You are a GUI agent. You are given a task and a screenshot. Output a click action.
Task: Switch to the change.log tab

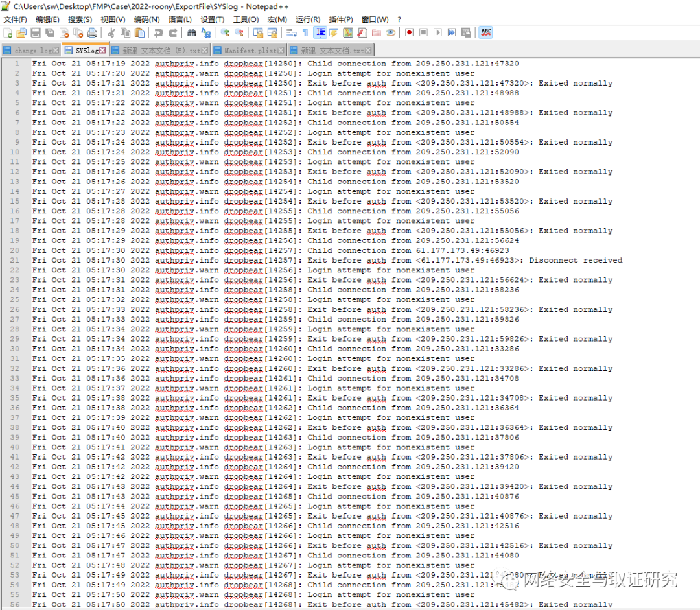[31, 51]
